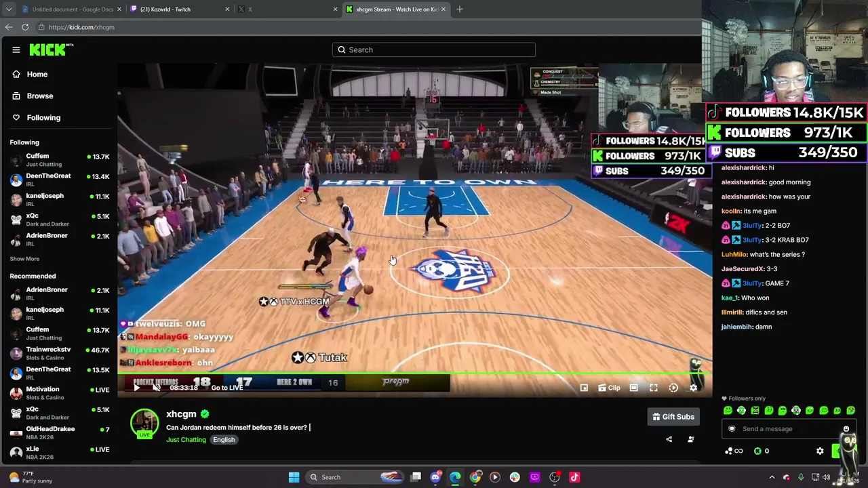Open the Cuffem channel in Following list
The height and width of the screenshot is (488, 868).
pos(60,160)
